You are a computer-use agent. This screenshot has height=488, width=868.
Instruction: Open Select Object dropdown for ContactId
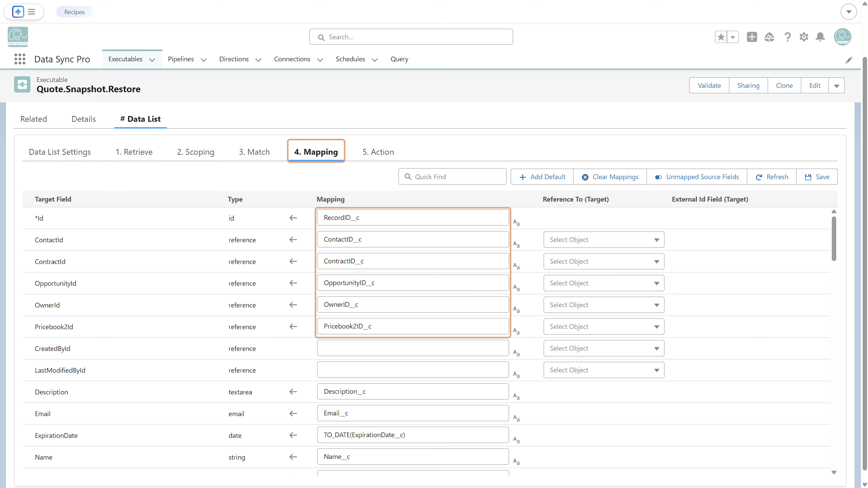(603, 240)
